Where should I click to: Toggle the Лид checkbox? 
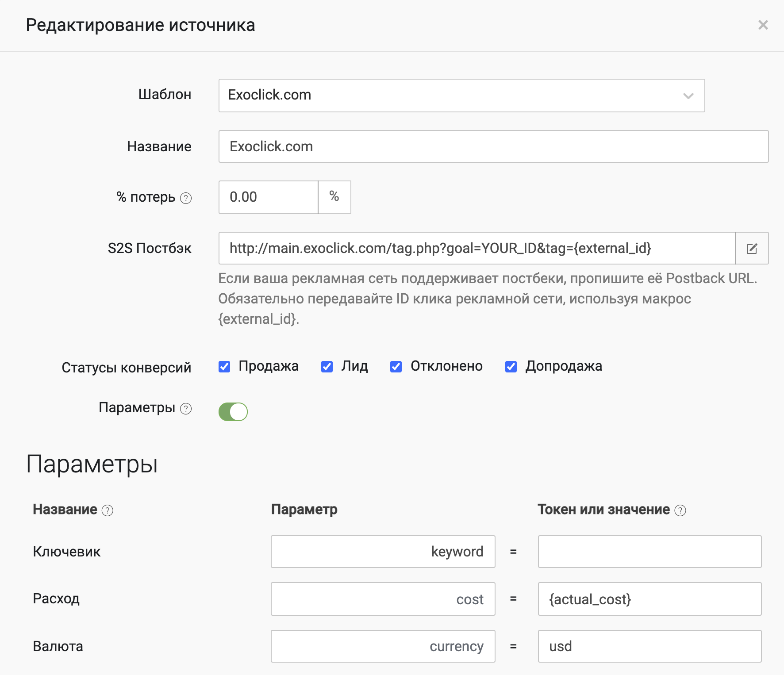tap(327, 367)
